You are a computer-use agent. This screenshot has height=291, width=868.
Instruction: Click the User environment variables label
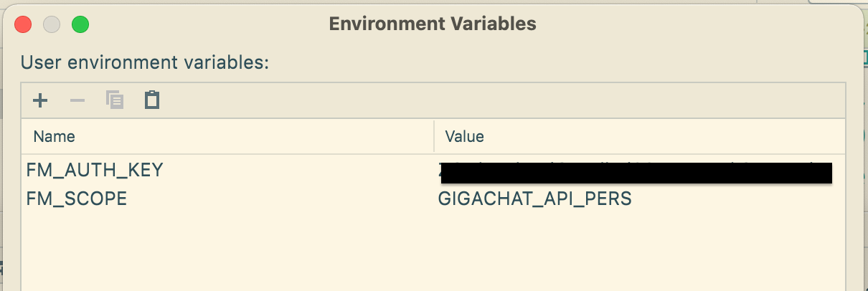[x=144, y=63]
